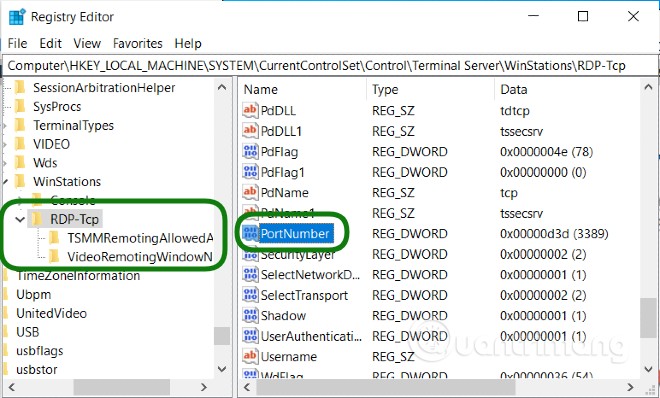The image size is (660, 398).
Task: Click the SelectNetworkD... DWORD icon
Action: (250, 274)
